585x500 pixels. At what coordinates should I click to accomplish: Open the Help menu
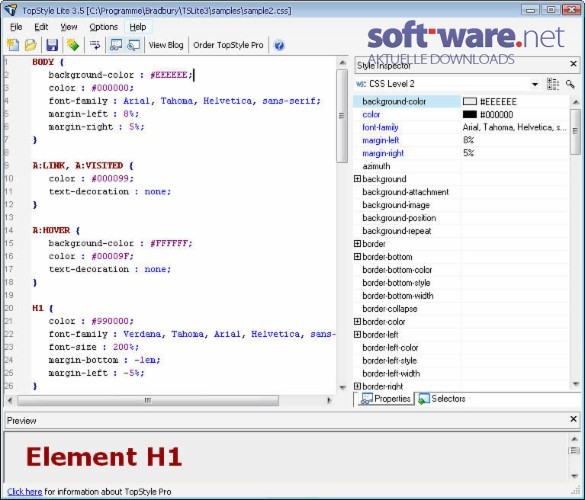pyautogui.click(x=138, y=27)
